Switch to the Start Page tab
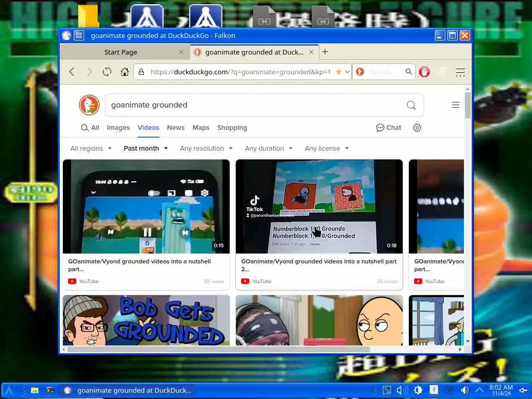Screen dimensions: 532x399 tap(121, 52)
